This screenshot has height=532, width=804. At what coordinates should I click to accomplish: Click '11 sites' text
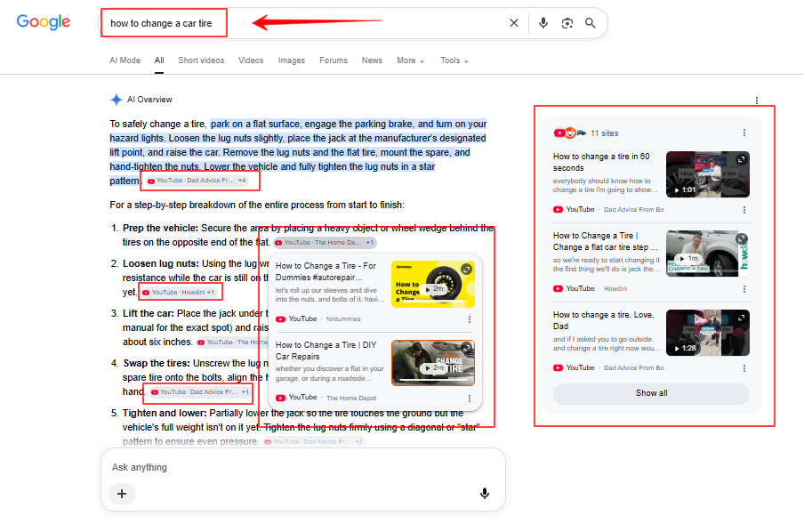[605, 133]
